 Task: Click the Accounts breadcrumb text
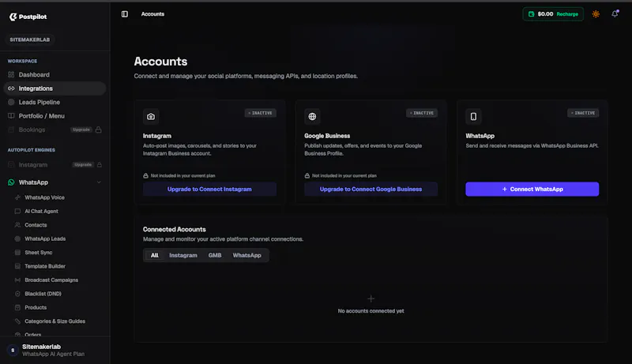coord(152,14)
